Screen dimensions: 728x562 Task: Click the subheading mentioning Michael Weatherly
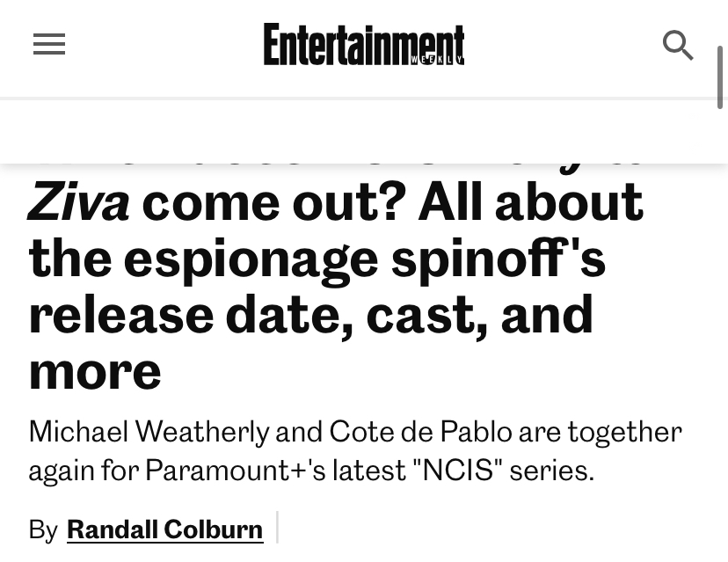pyautogui.click(x=355, y=450)
